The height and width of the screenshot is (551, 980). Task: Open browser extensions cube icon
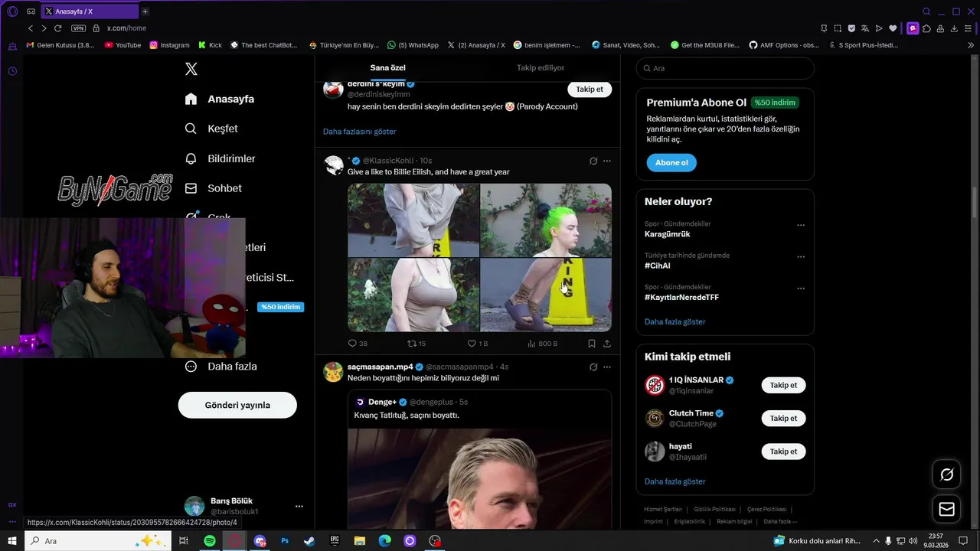926,28
